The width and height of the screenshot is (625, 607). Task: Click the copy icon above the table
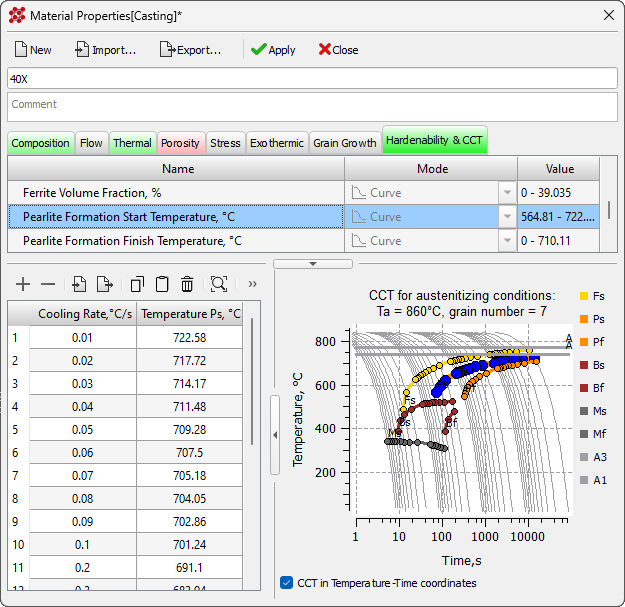point(138,285)
